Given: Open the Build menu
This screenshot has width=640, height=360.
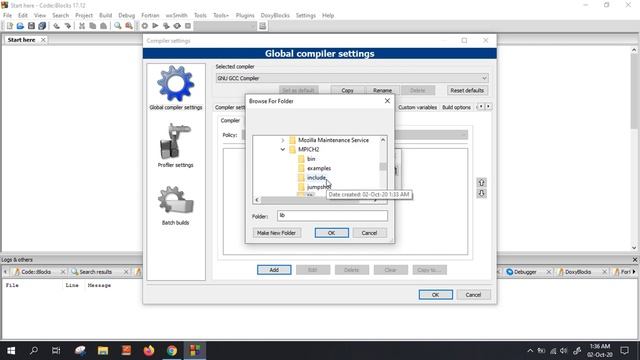Looking at the screenshot, I should click(105, 15).
